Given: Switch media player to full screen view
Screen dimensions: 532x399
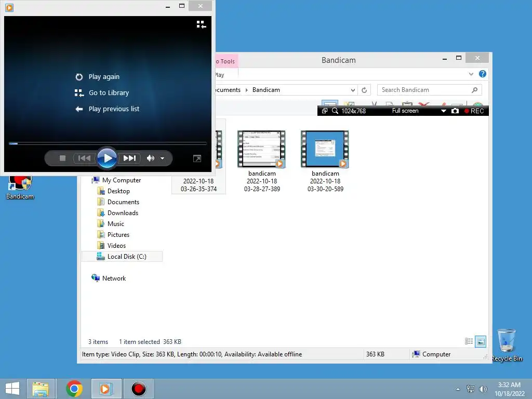Looking at the screenshot, I should coord(197,158).
